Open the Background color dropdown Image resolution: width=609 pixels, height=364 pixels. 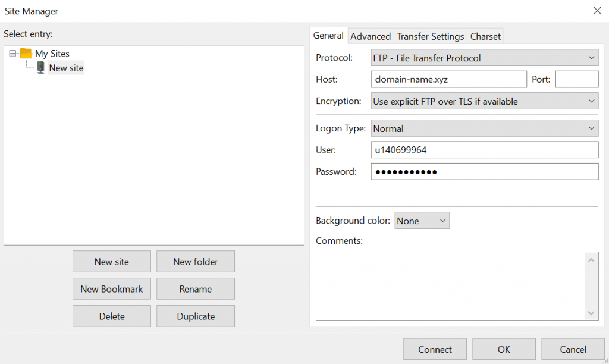pyautogui.click(x=422, y=221)
